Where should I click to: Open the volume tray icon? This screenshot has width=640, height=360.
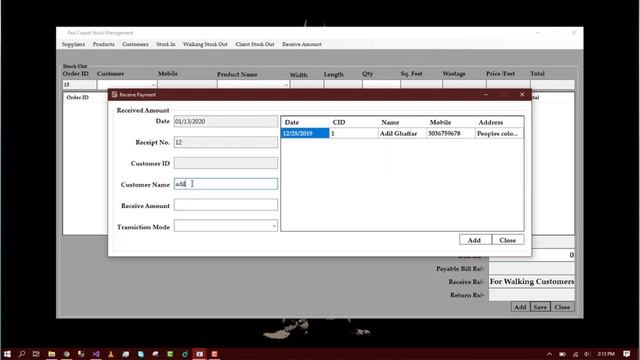click(587, 354)
